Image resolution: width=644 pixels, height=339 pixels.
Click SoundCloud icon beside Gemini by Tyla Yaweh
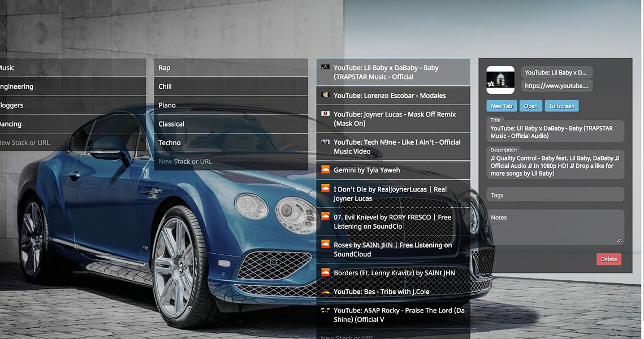[325, 169]
